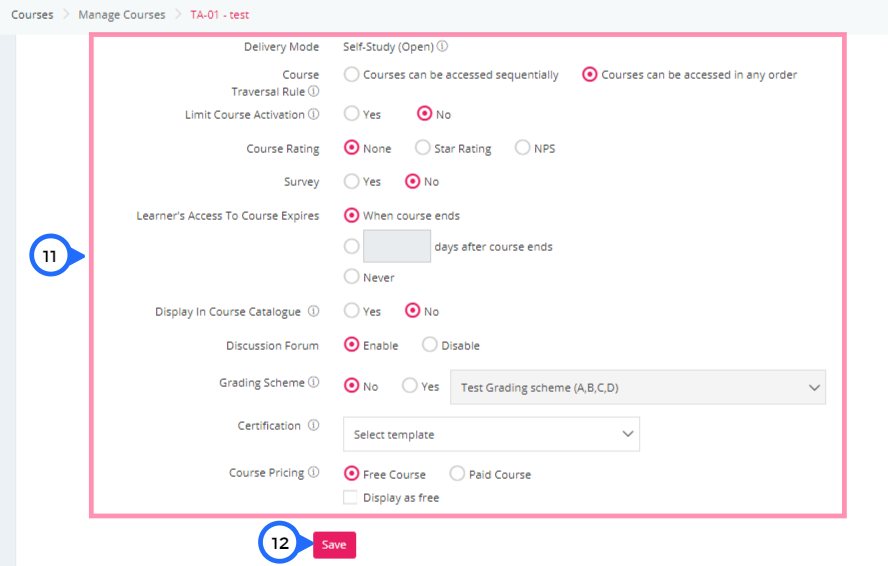
Task: Click the Certification info icon
Action: [x=313, y=425]
